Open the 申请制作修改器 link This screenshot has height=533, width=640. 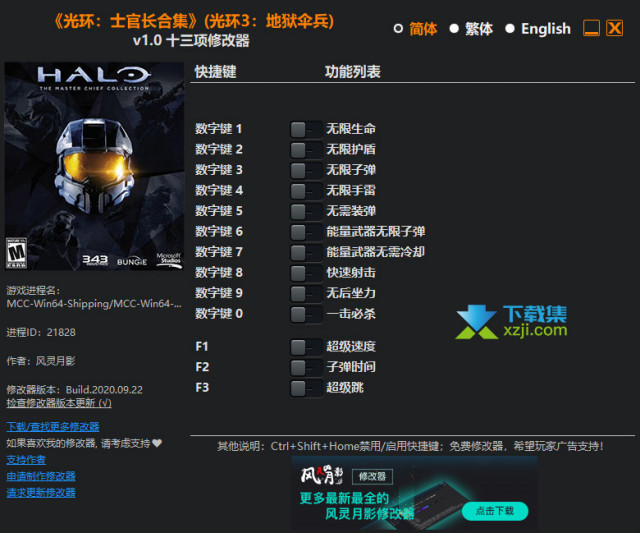tap(41, 476)
